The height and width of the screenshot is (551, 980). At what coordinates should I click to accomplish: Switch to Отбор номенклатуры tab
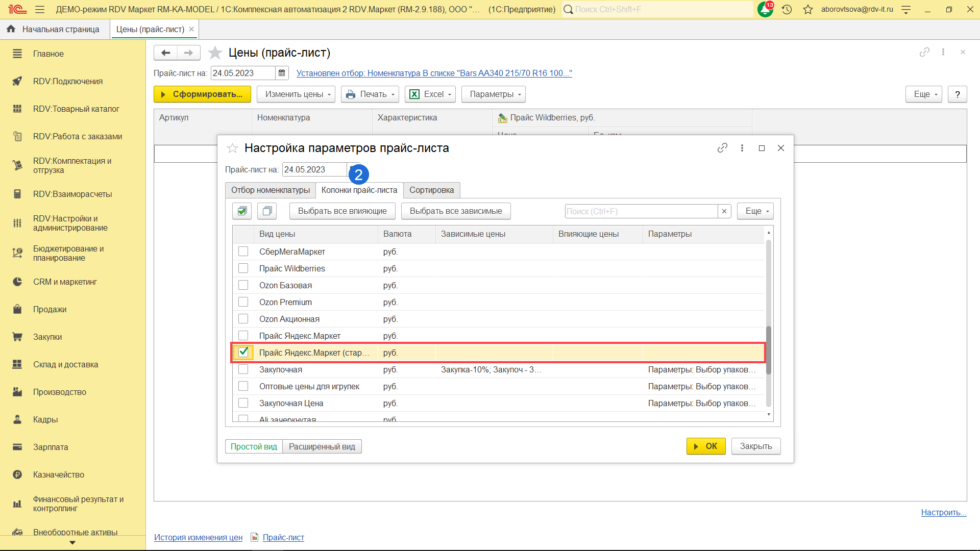coord(270,190)
